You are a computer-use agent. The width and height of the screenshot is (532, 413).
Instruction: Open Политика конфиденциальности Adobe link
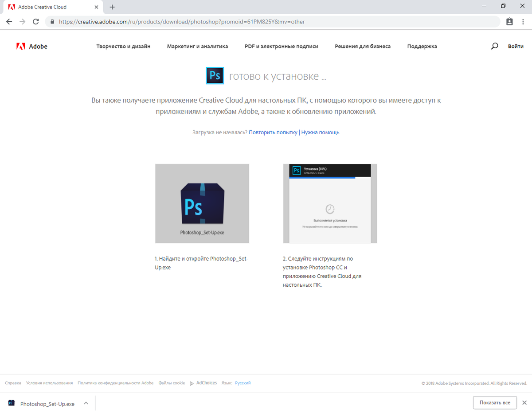tap(115, 383)
